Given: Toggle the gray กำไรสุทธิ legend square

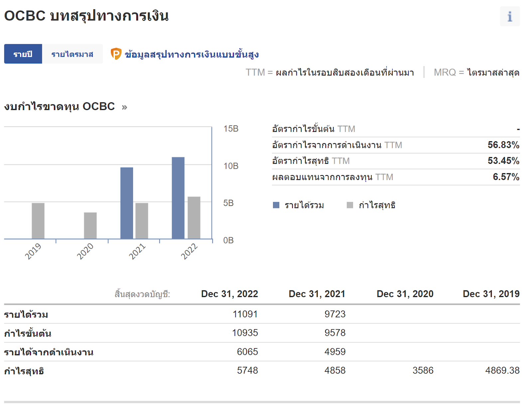Looking at the screenshot, I should [x=350, y=205].
